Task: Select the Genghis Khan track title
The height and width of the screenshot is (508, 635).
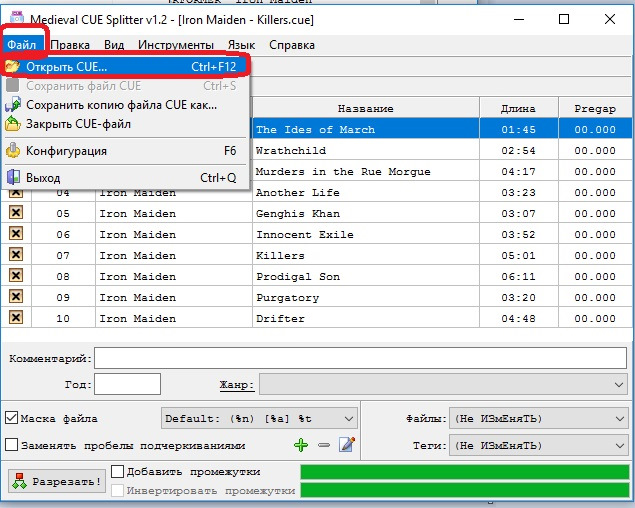Action: coord(298,214)
